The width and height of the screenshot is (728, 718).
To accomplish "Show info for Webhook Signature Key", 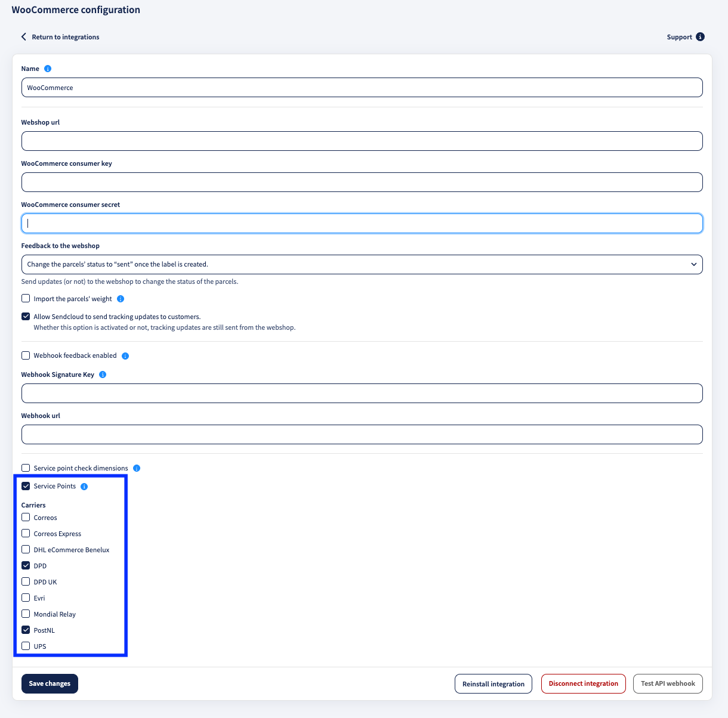I will pyautogui.click(x=103, y=375).
